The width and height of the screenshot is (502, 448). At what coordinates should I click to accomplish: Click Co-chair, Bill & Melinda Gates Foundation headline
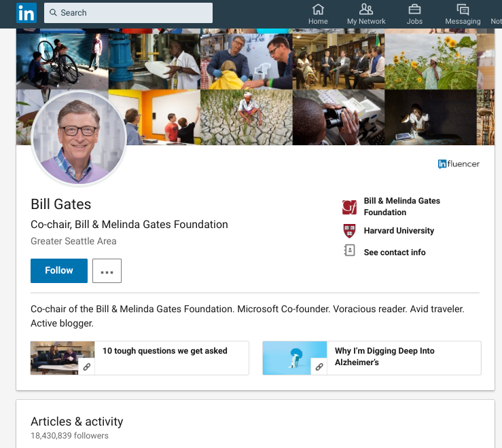(x=129, y=225)
